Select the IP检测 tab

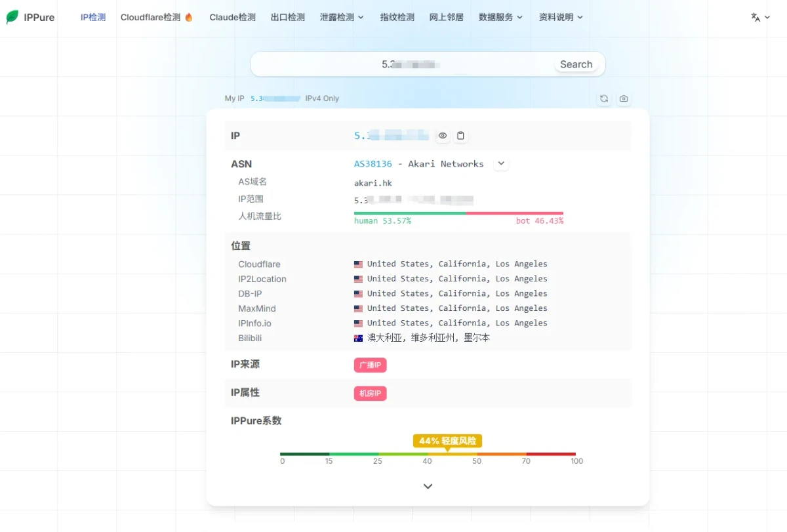[x=93, y=18]
